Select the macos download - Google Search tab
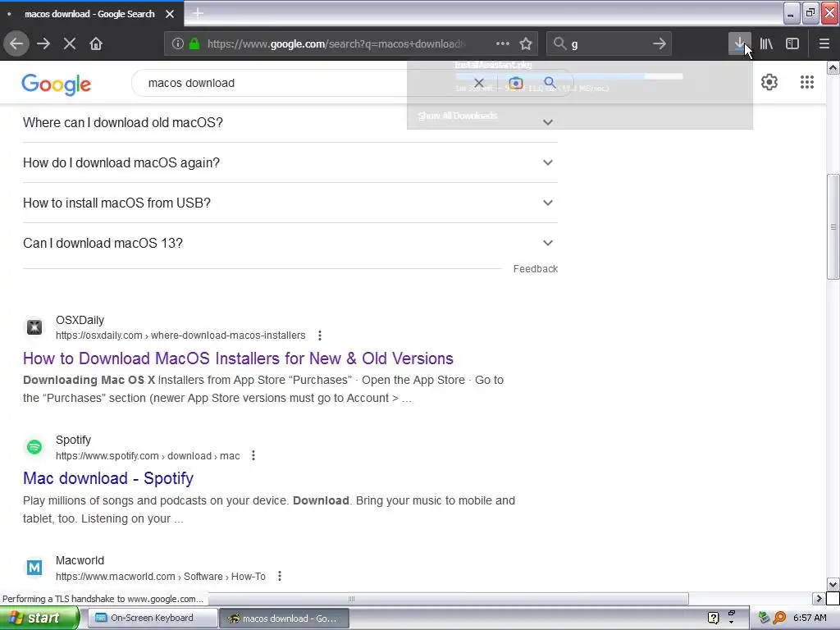The width and height of the screenshot is (840, 630). 92,14
